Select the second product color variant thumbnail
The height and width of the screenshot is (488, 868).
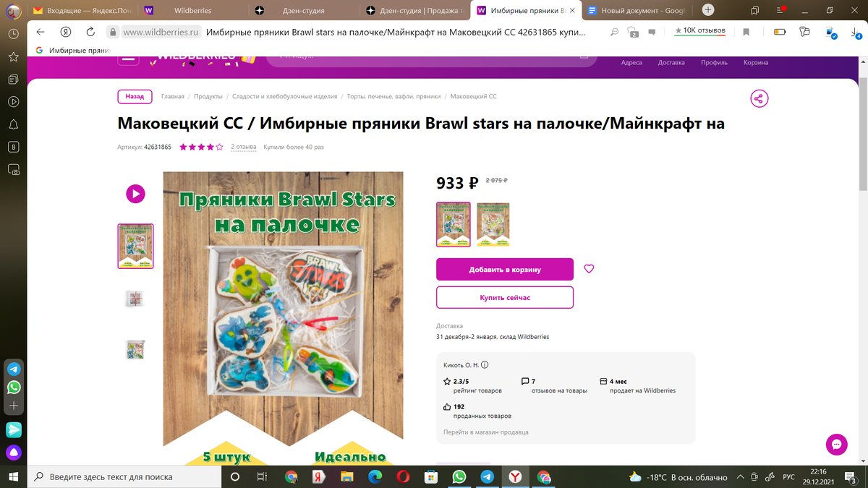[493, 224]
